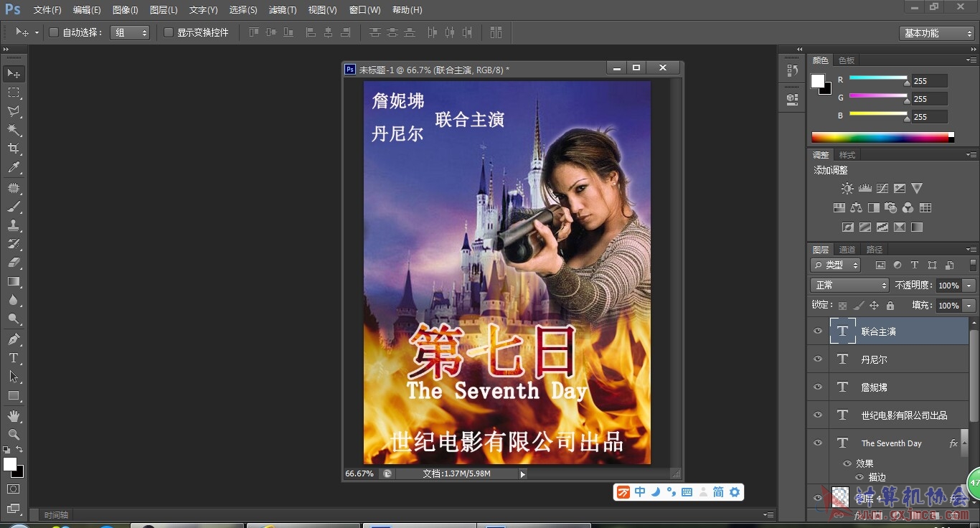Screen dimensions: 980x528
Task: Open the 组 auto-select dropdown
Action: point(130,32)
